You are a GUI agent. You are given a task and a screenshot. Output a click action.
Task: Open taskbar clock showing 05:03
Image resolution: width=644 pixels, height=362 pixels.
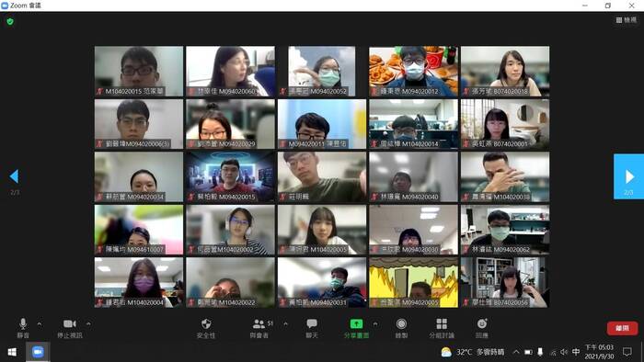coord(599,352)
